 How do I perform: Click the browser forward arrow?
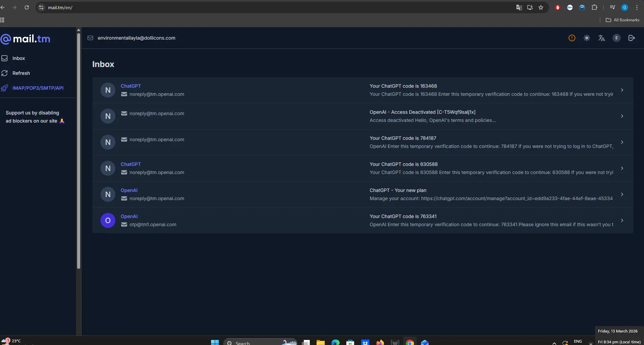pyautogui.click(x=15, y=7)
